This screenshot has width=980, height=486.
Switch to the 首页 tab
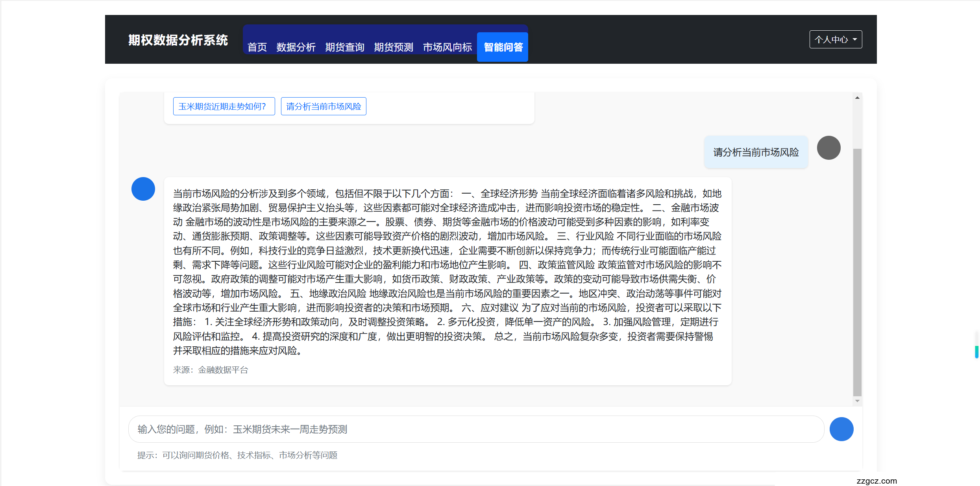(257, 47)
